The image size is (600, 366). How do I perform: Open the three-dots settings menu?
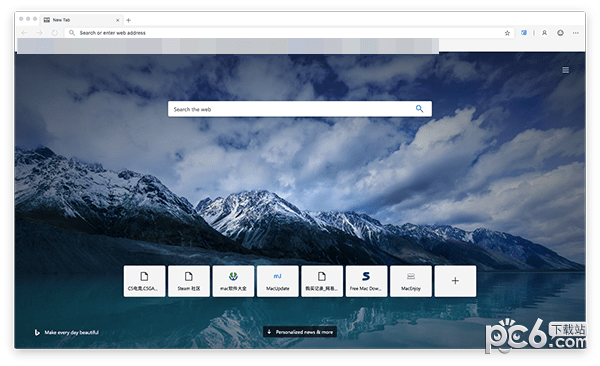point(576,33)
